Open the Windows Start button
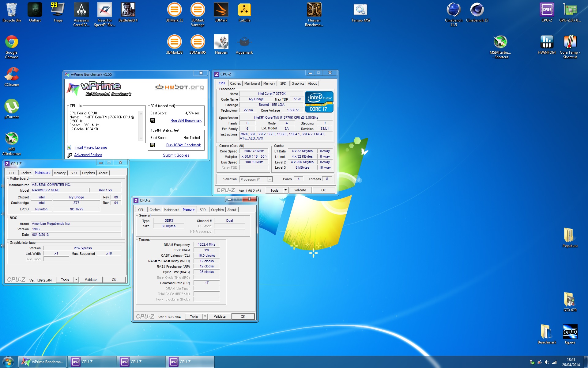The height and width of the screenshot is (368, 588). click(8, 362)
